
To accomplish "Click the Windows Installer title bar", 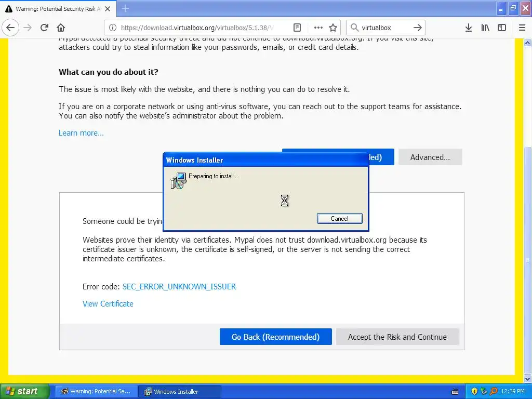I will [x=265, y=160].
